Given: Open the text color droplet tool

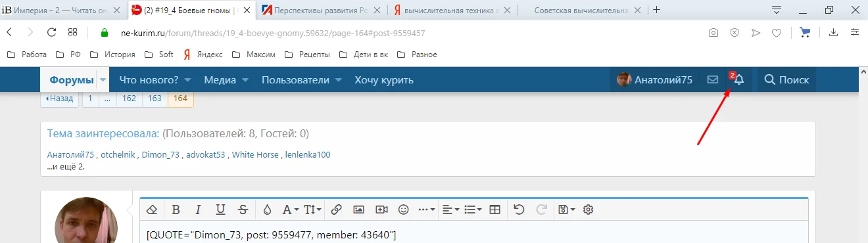Looking at the screenshot, I should (x=267, y=210).
